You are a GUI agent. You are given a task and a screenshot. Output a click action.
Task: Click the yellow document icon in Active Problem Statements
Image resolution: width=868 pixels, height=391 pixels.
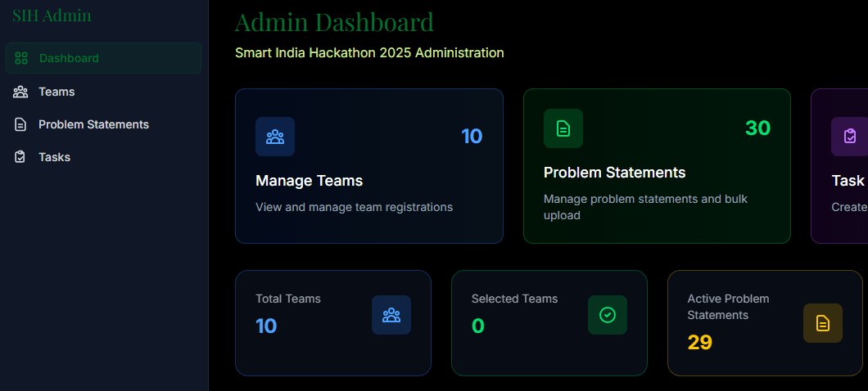point(823,323)
